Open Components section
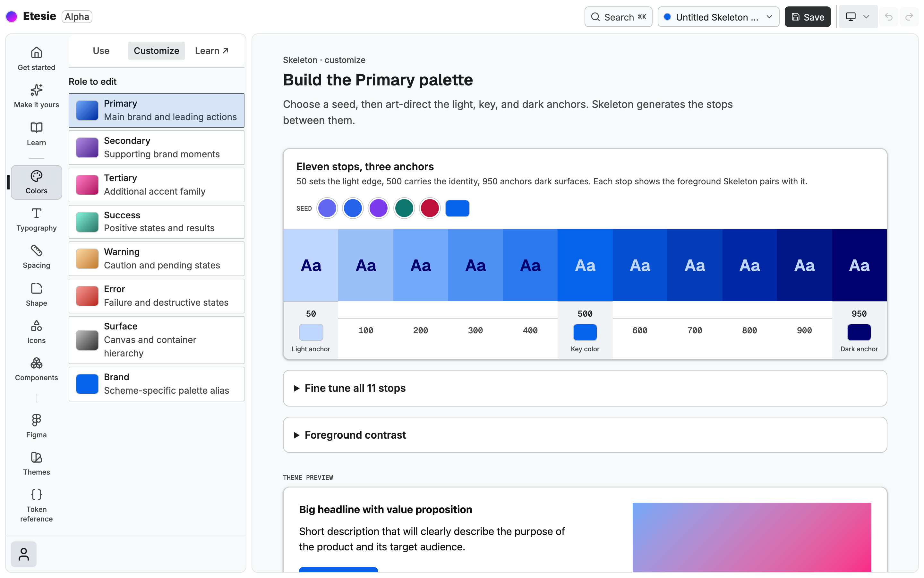Image resolution: width=924 pixels, height=578 pixels. (x=36, y=369)
